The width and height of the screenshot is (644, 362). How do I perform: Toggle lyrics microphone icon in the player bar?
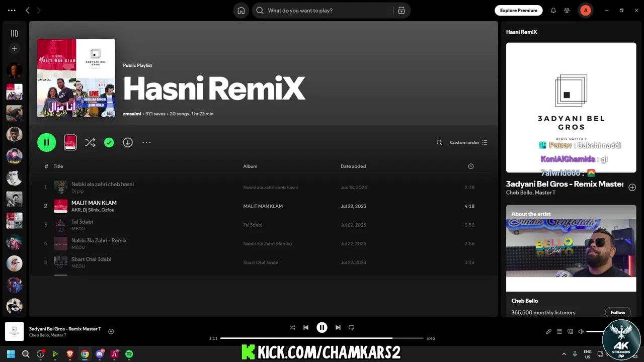(x=549, y=331)
